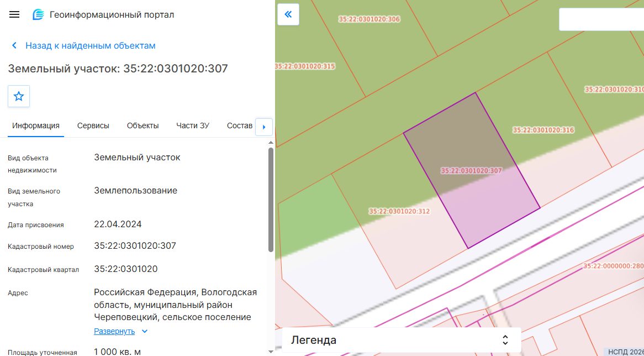The width and height of the screenshot is (644, 356).
Task: Expand the Легенда panel toggle
Action: pos(505,340)
